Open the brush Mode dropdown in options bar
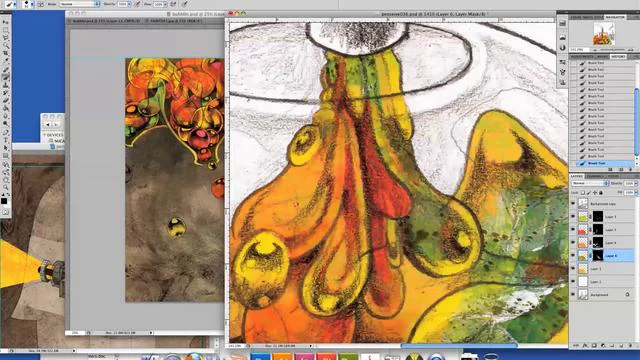This screenshot has height=360, width=640. click(x=80, y=4)
